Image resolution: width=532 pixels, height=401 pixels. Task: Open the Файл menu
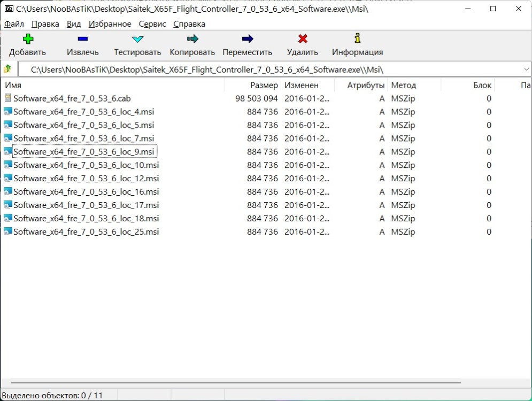[x=14, y=24]
